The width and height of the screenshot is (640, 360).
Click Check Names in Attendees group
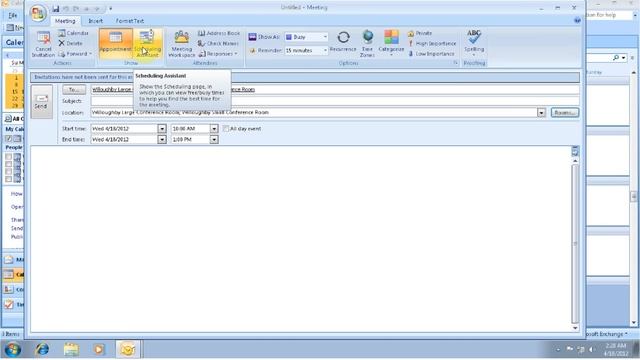[x=218, y=43]
